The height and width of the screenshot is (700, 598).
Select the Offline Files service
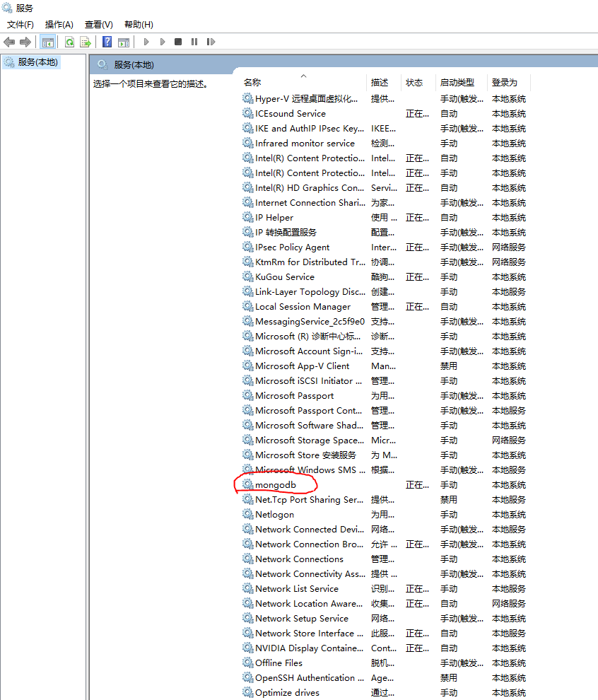[384, 663]
